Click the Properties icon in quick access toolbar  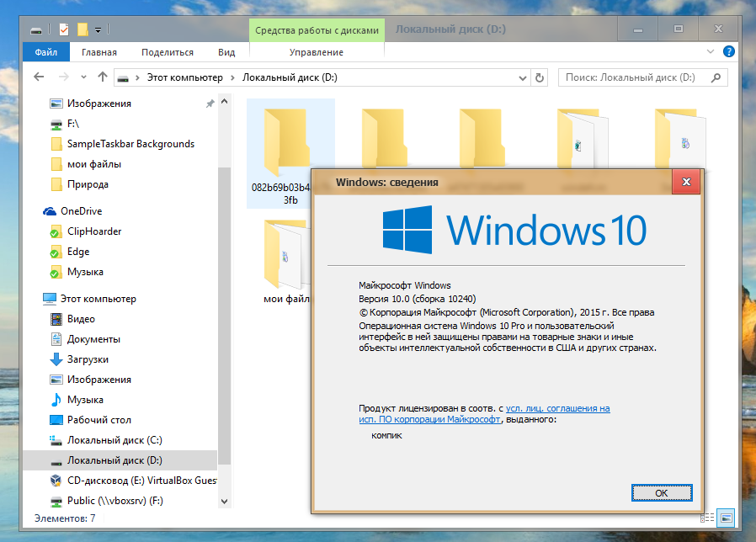[64, 30]
